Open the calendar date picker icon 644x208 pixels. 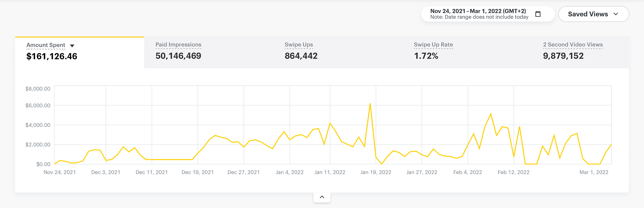pos(538,14)
